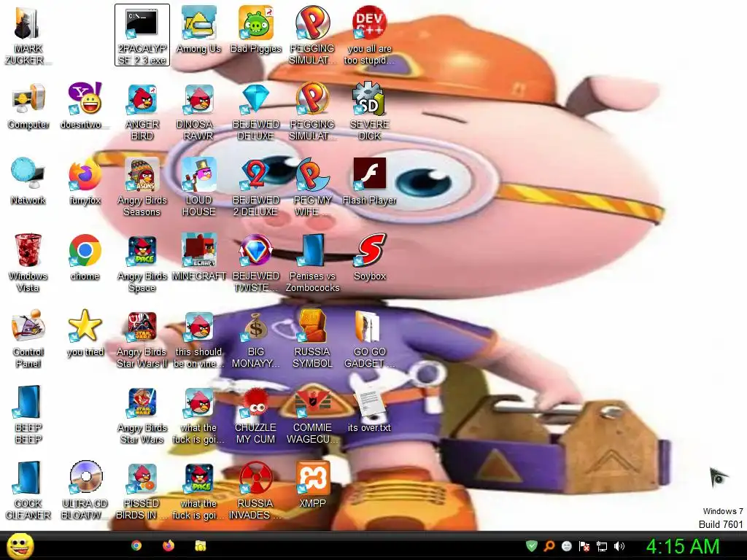Screen dimensions: 747x560
Task: Launch the Bad Piggies shortcut
Action: [256, 29]
